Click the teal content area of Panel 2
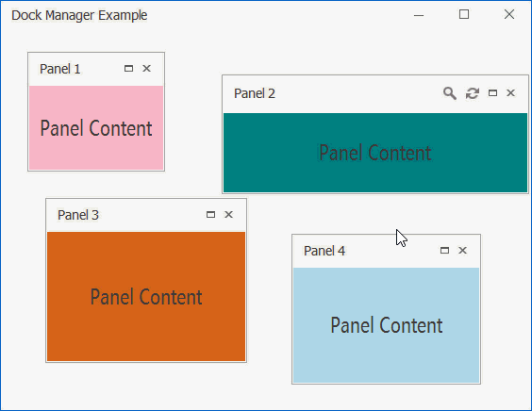Viewport: 532px width, 411px height. [x=375, y=153]
